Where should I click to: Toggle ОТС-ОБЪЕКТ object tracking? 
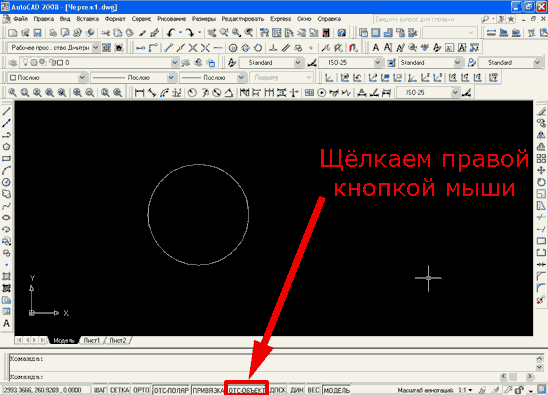click(246, 390)
